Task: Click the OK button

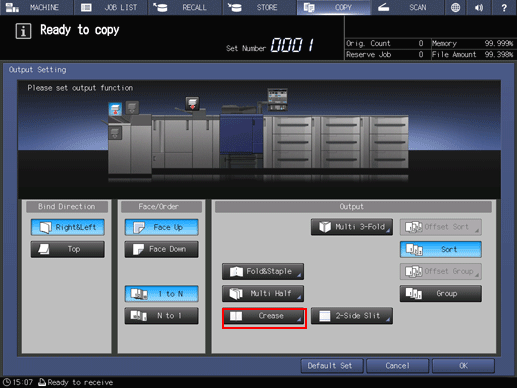Action: pyautogui.click(x=463, y=366)
